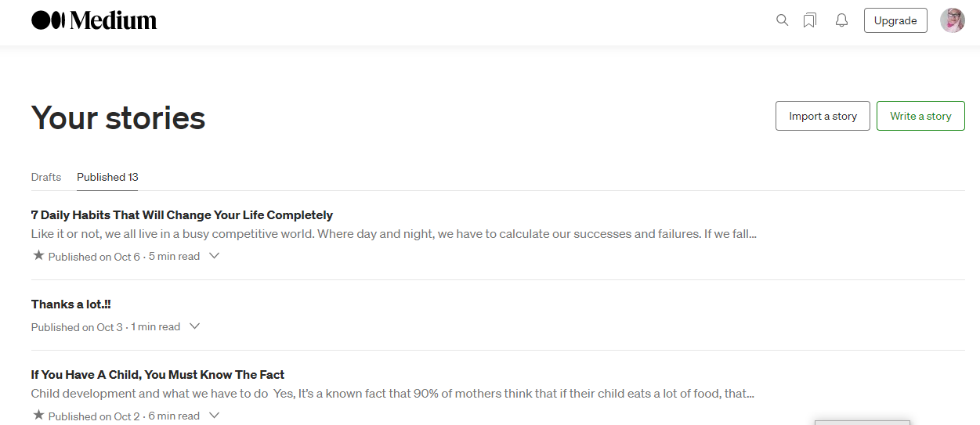This screenshot has width=980, height=425.
Task: Open the search magnifier icon
Action: pos(782,20)
